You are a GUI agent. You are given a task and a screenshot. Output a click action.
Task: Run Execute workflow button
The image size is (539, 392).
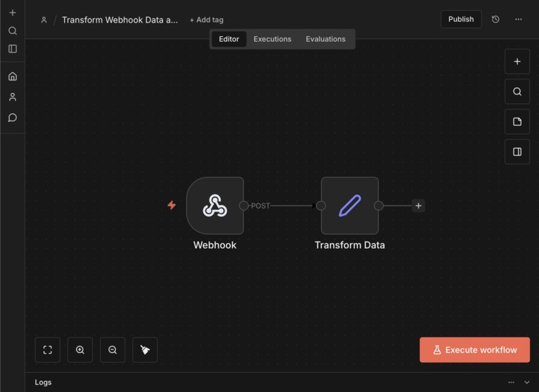coord(475,350)
